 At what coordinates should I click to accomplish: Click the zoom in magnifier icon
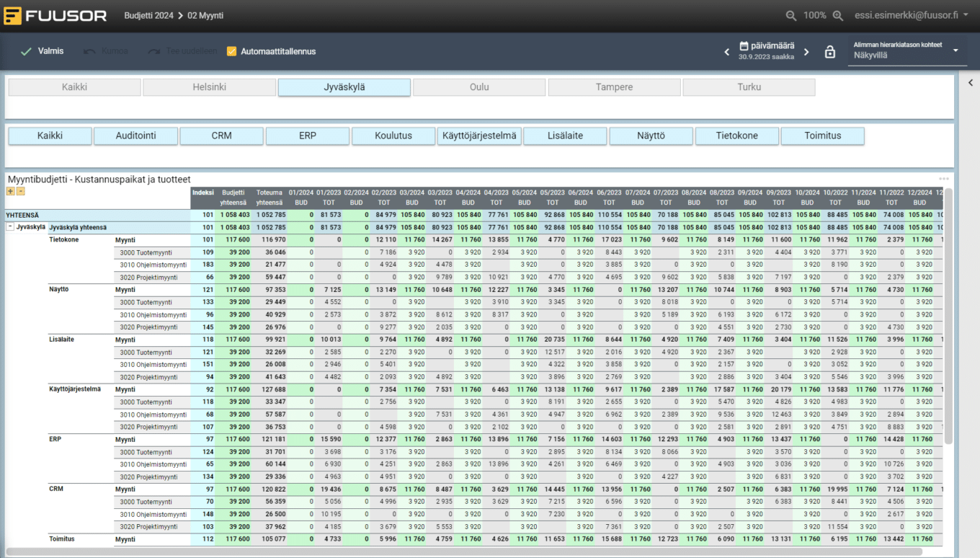click(838, 15)
